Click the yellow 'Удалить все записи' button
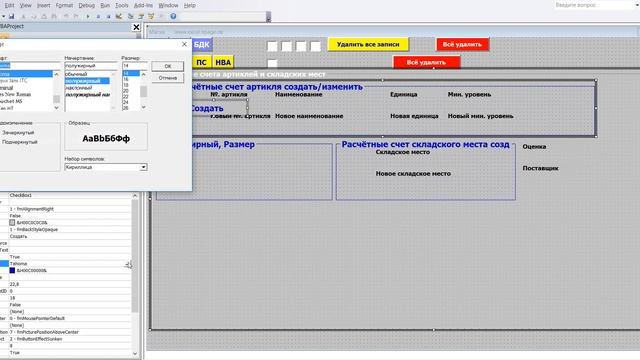Screen dimensions: 640x360 pos(368,44)
